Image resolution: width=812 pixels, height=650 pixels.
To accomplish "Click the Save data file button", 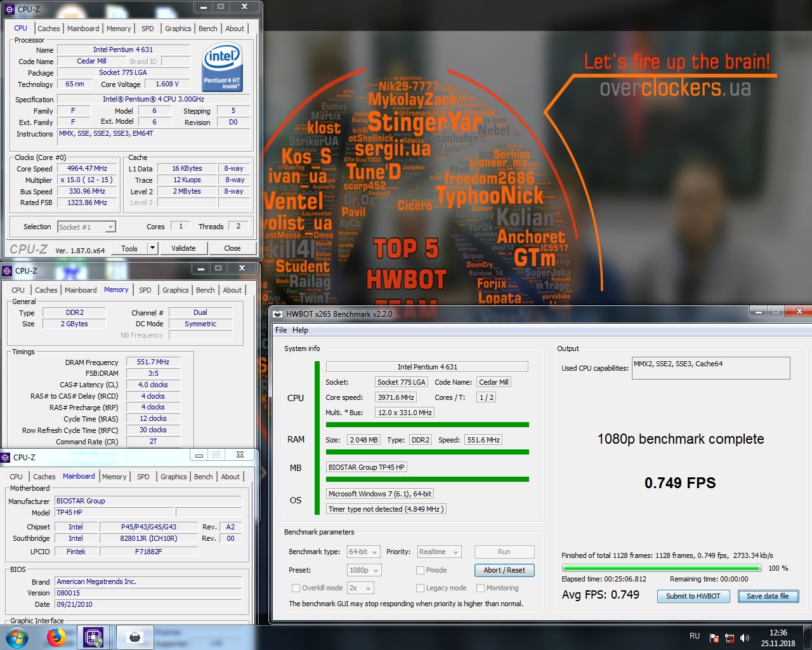I will pyautogui.click(x=768, y=596).
